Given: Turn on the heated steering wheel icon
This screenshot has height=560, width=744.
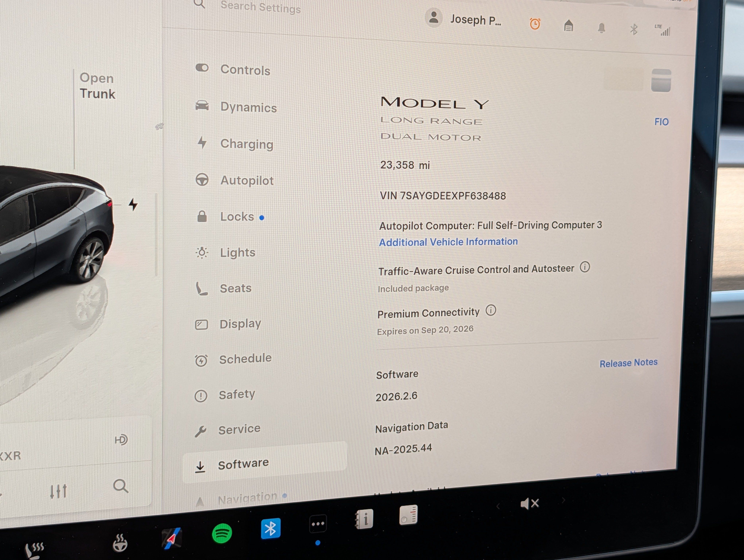Looking at the screenshot, I should (x=120, y=542).
